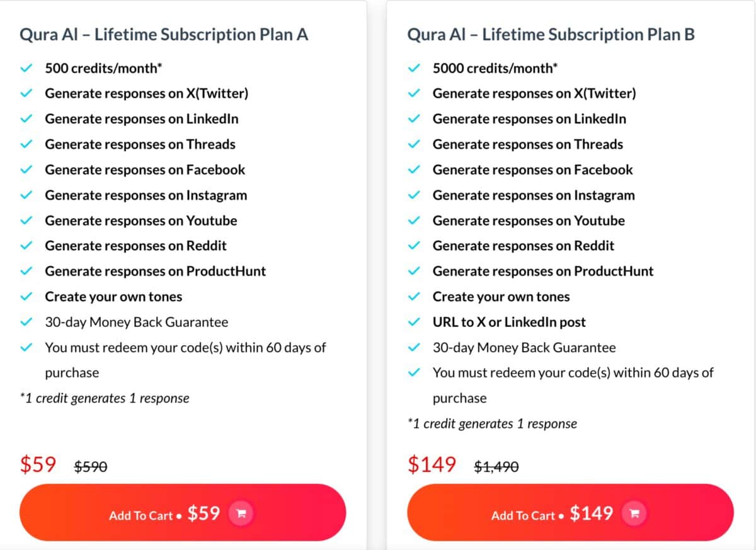Add Plan B to cart for $149
The width and height of the screenshot is (756, 550).
point(570,513)
